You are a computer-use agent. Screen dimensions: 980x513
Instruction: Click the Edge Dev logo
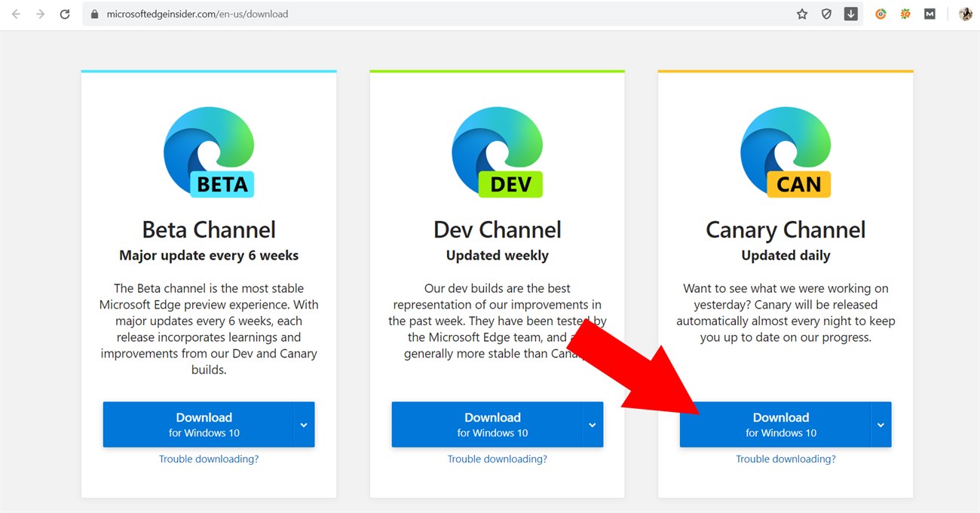[x=498, y=152]
